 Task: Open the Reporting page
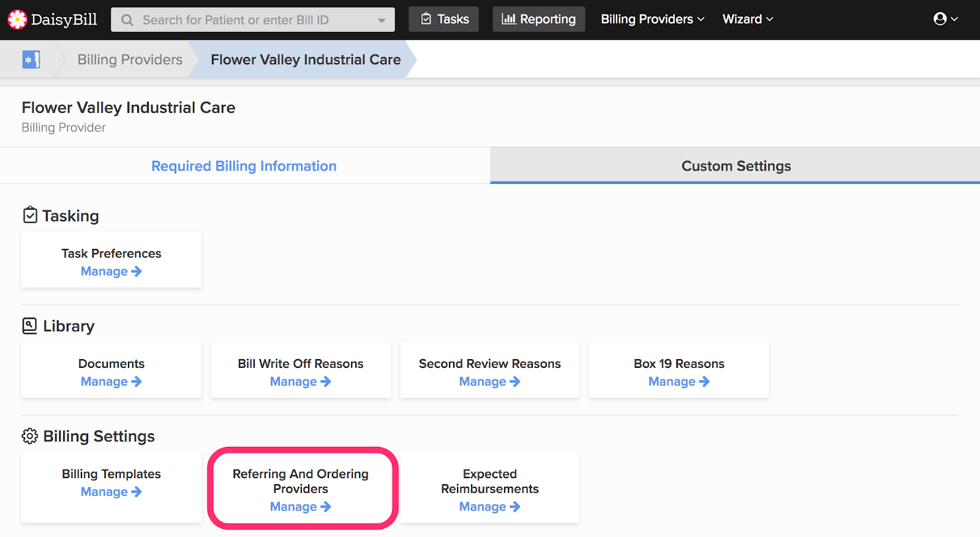coord(539,19)
